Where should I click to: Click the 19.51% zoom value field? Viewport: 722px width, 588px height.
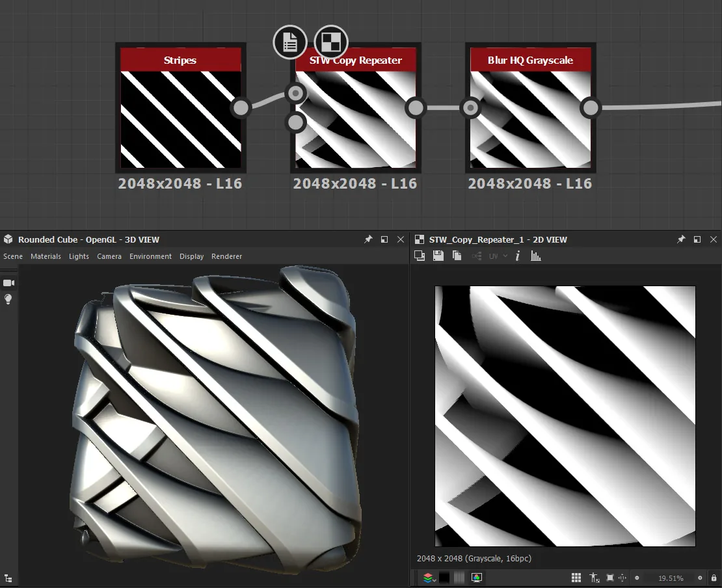pos(671,578)
